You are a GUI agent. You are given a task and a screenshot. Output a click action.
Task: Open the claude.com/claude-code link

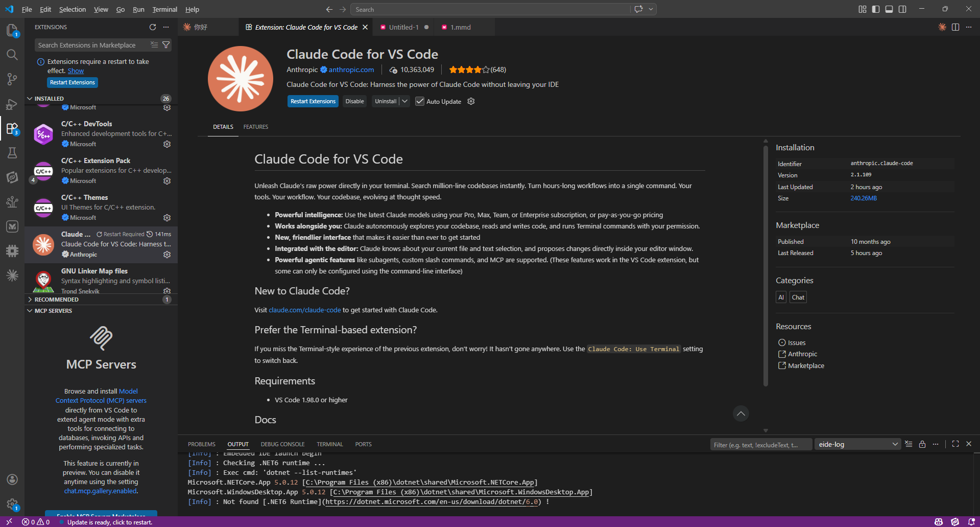[305, 310]
